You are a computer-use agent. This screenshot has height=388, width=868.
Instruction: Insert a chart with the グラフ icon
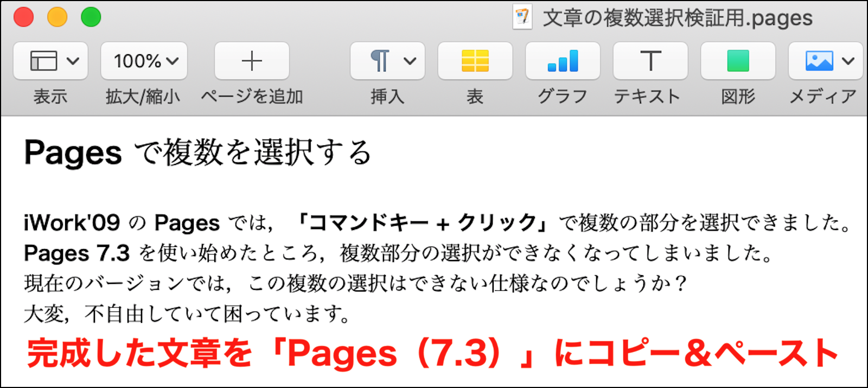[x=563, y=61]
